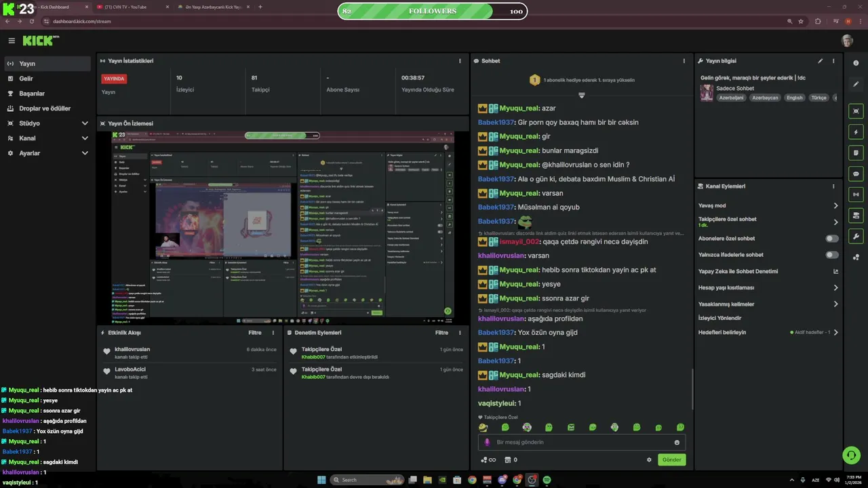Edit stream info with the Yayın bilgisi pencil

[x=820, y=61]
